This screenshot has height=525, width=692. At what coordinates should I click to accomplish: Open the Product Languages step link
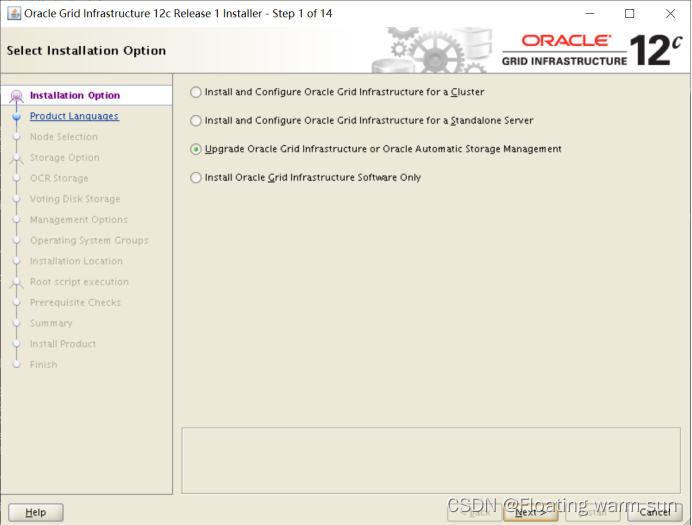[x=74, y=116]
